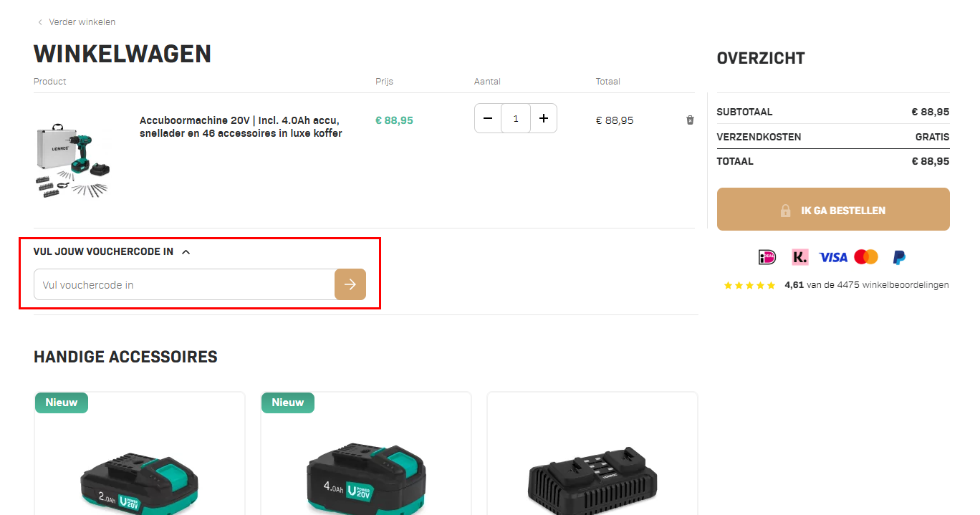Click the Klarna payment icon
Screen dimensions: 980x515
pyautogui.click(x=799, y=257)
